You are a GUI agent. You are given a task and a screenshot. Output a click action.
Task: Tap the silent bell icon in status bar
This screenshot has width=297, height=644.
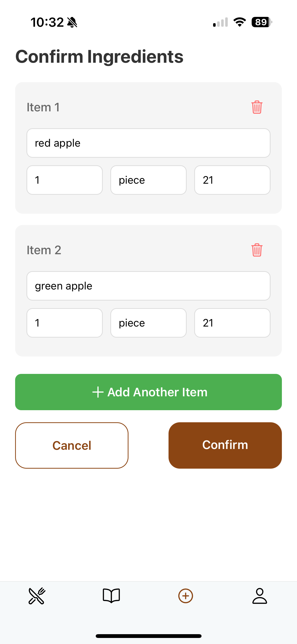(x=72, y=22)
